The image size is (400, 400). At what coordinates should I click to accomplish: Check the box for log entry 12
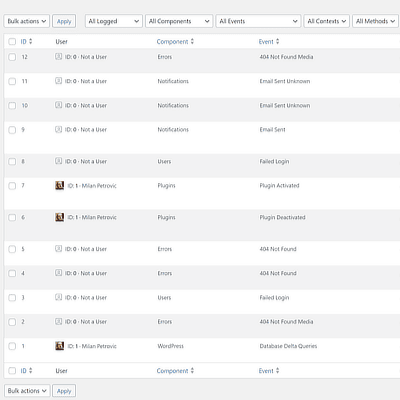point(12,57)
